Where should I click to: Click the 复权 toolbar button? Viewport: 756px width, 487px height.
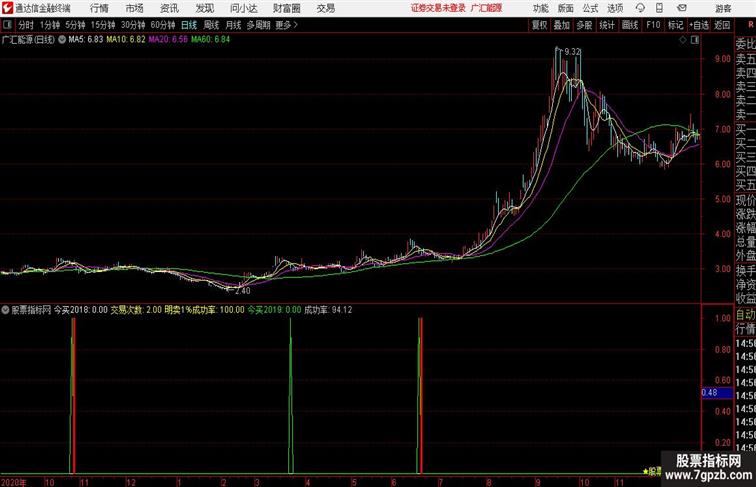tap(540, 25)
